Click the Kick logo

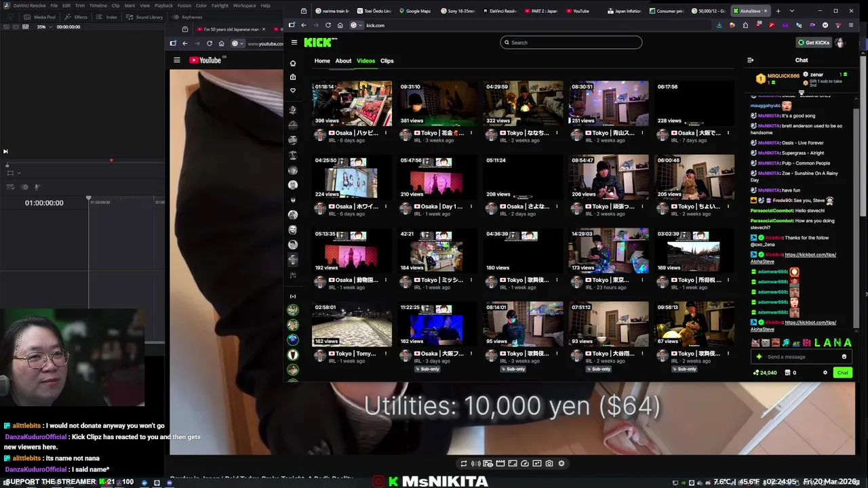(319, 42)
